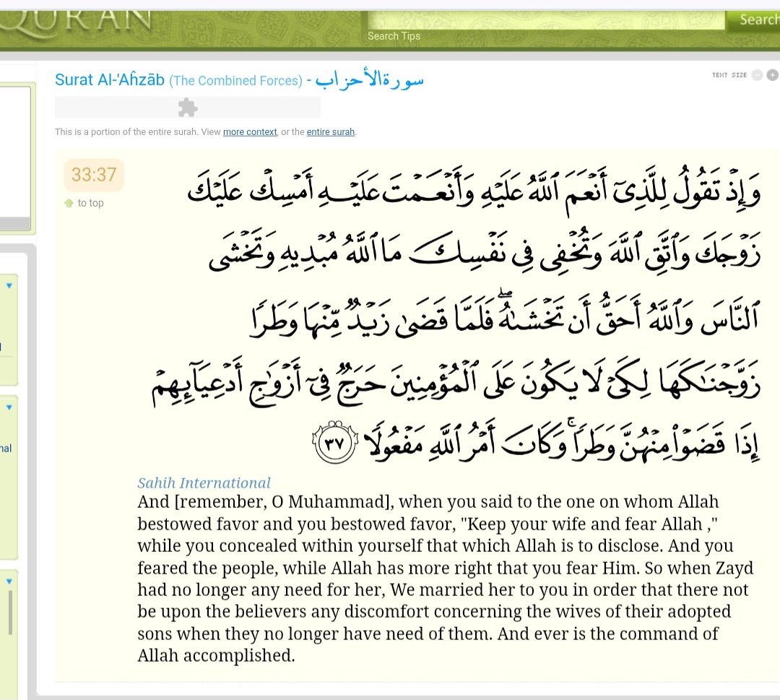Click the Quran logo header
The height and width of the screenshot is (700, 780).
(74, 22)
